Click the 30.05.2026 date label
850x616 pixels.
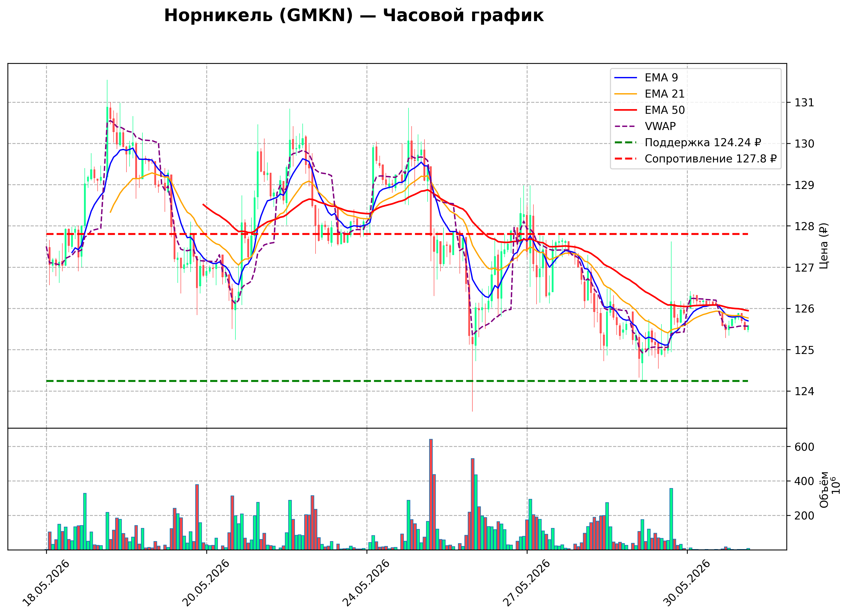coord(687,583)
